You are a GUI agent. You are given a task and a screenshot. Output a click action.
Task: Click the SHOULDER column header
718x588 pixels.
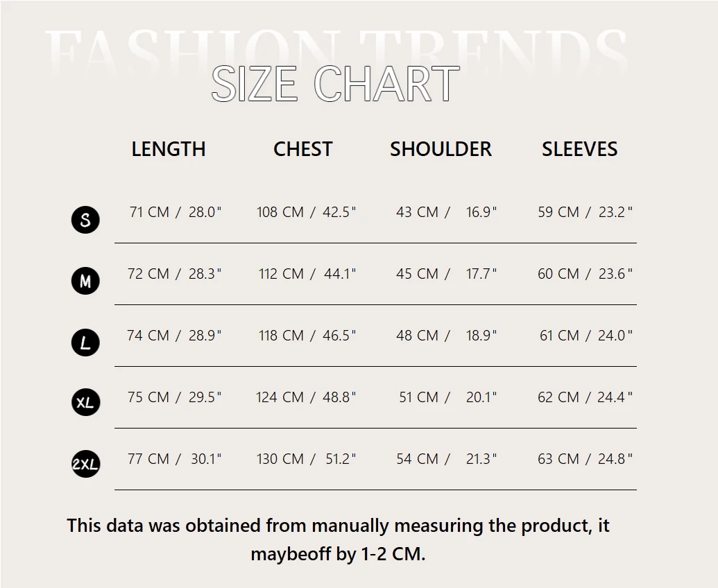point(441,149)
